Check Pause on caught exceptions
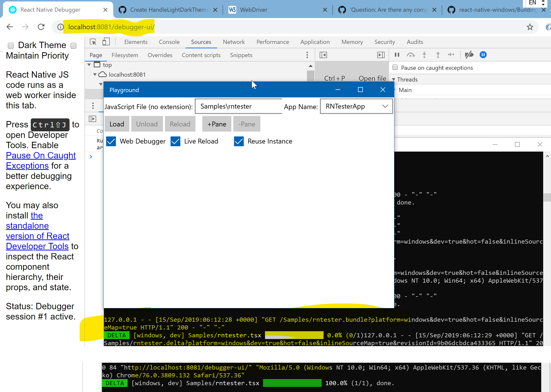 395,67
